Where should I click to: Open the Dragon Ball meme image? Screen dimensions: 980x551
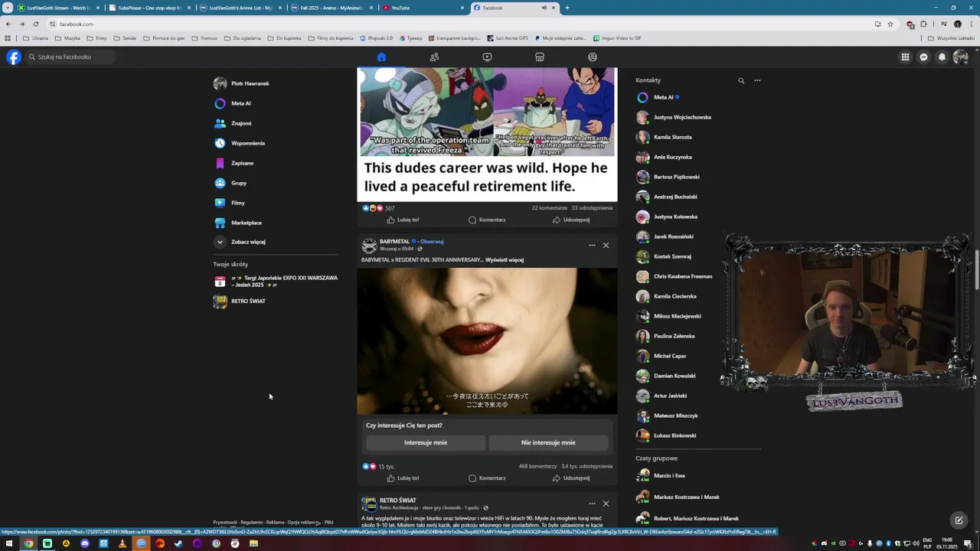click(x=487, y=134)
